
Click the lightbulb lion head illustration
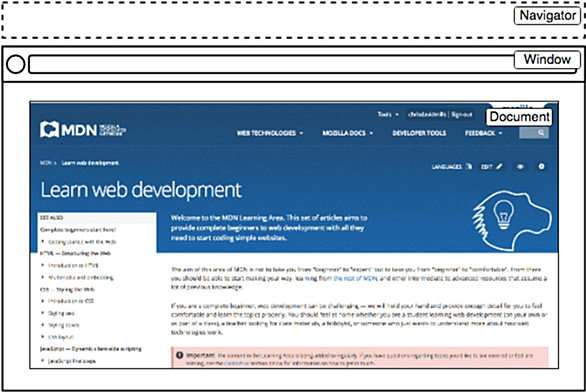(512, 220)
